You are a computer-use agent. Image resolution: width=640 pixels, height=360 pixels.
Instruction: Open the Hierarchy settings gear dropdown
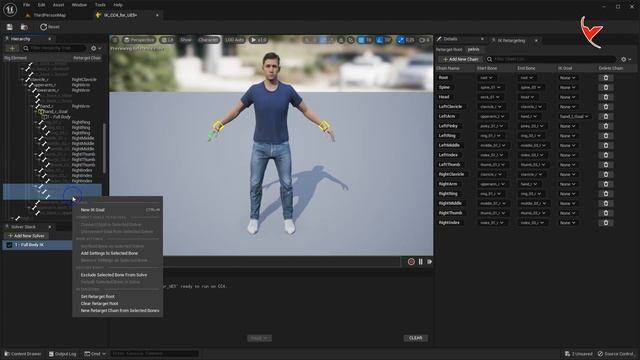(x=96, y=48)
